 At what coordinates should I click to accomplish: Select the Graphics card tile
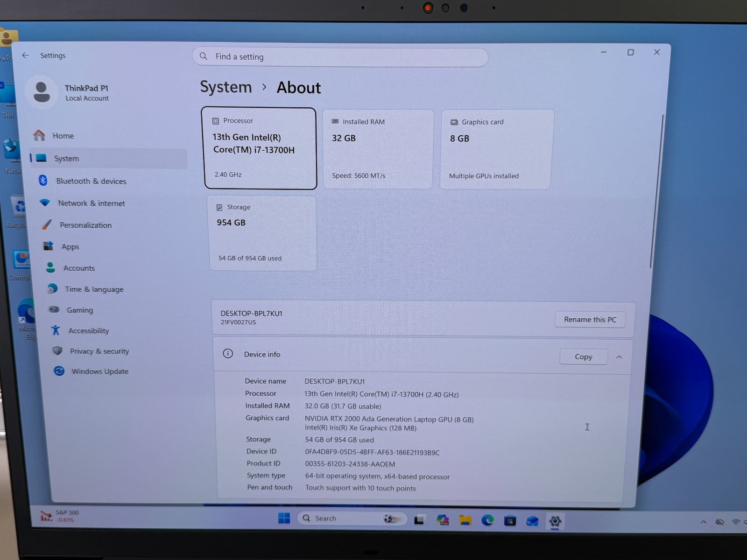(x=496, y=149)
